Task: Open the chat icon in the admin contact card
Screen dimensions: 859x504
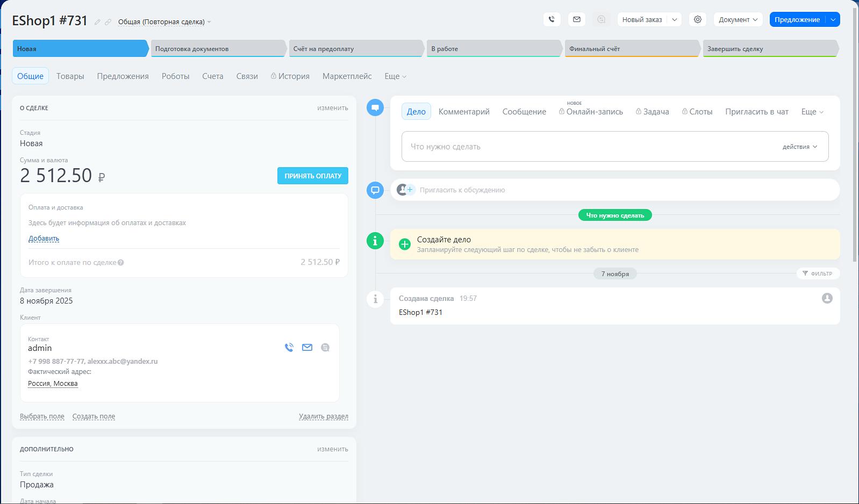Action: [x=325, y=348]
